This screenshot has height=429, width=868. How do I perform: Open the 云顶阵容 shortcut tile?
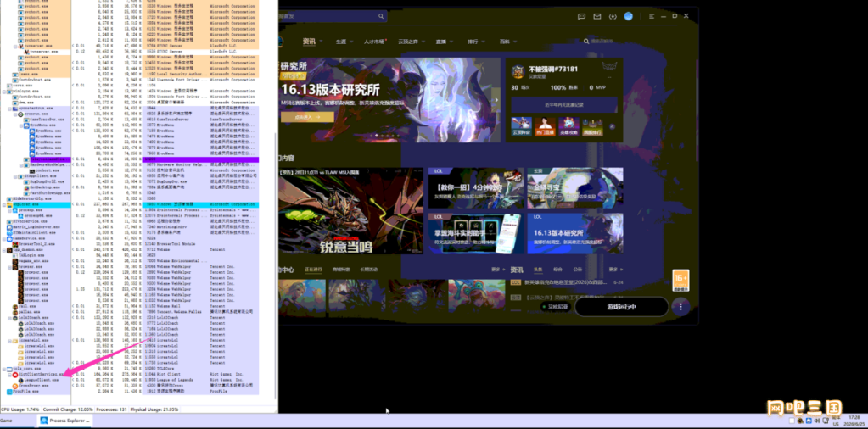click(521, 126)
